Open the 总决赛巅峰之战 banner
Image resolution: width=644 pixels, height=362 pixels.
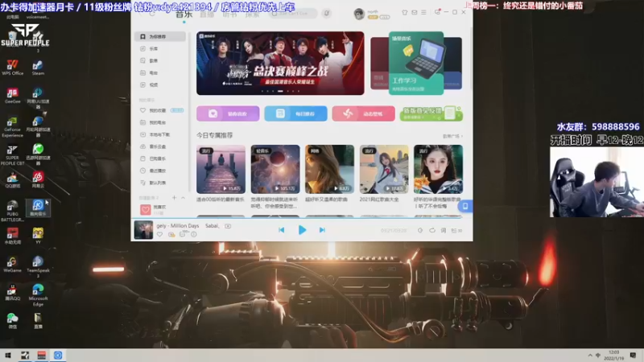pos(280,64)
